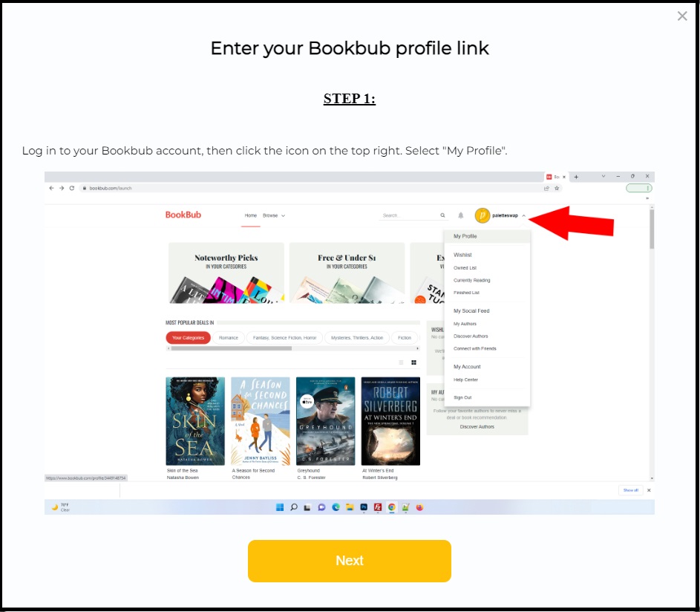The image size is (700, 612).
Task: Click the BookBub logo in the tutorial screenshot
Action: (x=183, y=215)
